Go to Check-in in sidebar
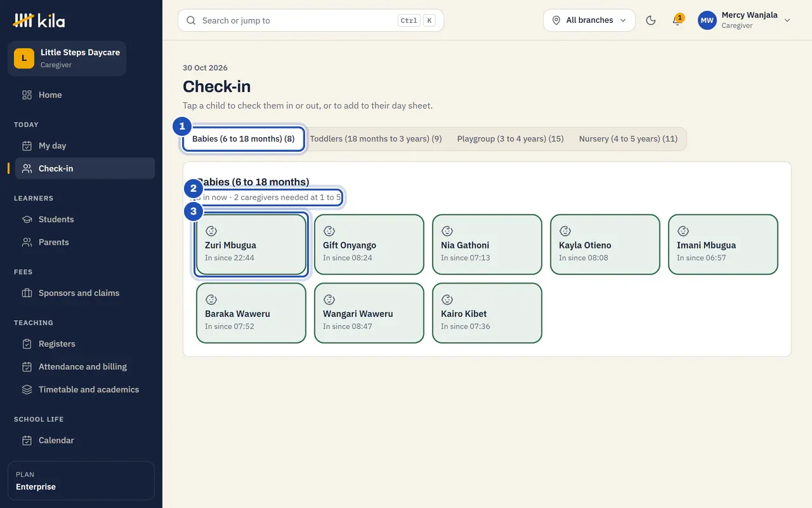Image resolution: width=812 pixels, height=508 pixels. 85,168
